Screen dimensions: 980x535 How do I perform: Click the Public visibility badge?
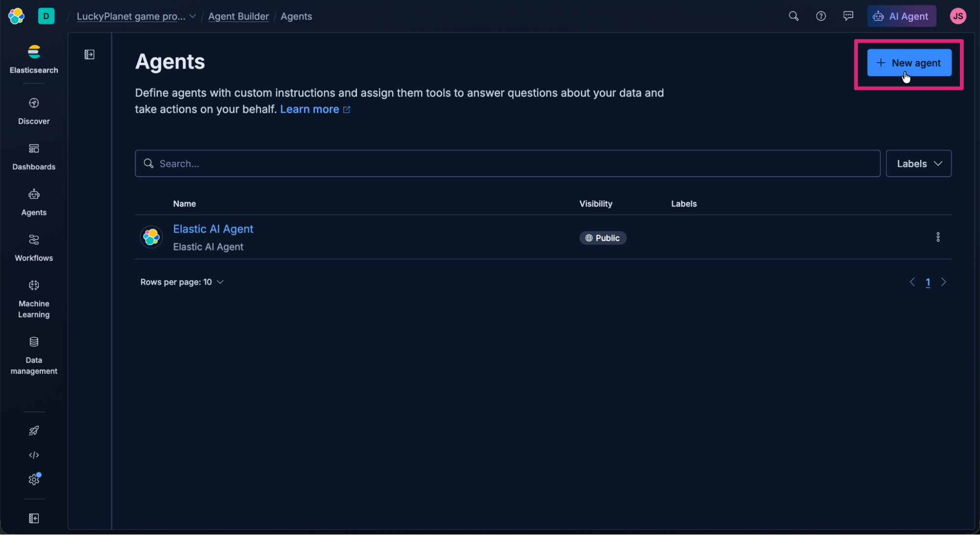[x=603, y=238]
